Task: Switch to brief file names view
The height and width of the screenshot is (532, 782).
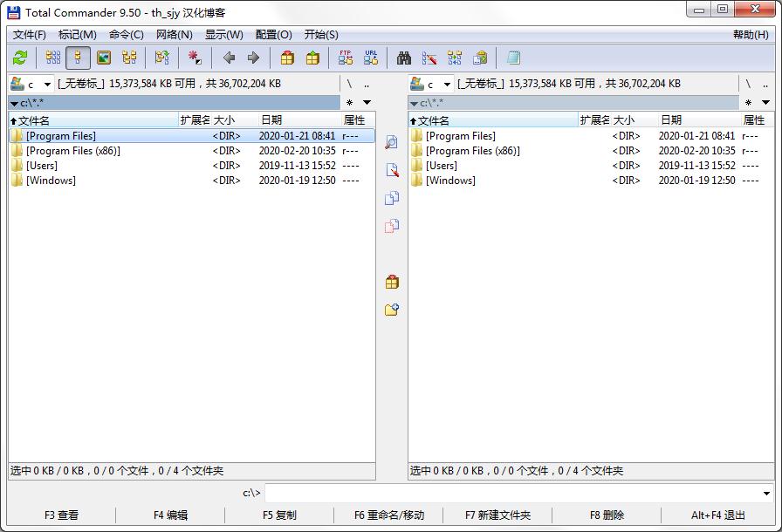Action: tap(53, 58)
